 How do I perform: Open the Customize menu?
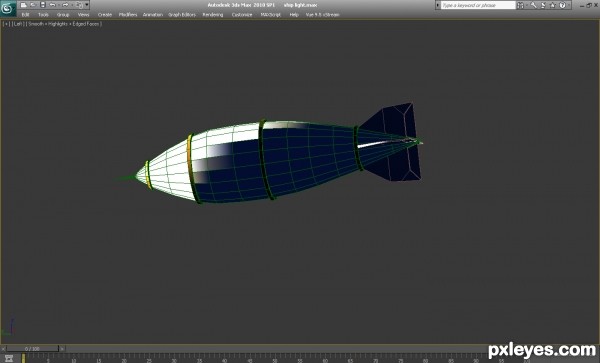click(x=242, y=15)
